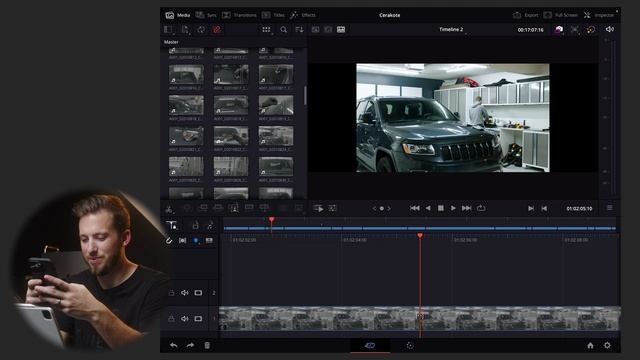
Task: Click the smart insert edit icon
Action: pyautogui.click(x=187, y=208)
